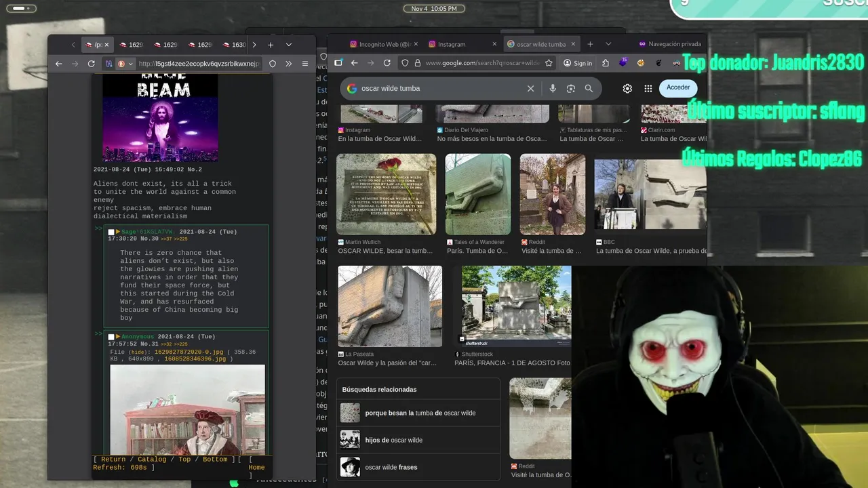Open the Extensions puzzle icon
The image size is (868, 488).
pos(606,63)
